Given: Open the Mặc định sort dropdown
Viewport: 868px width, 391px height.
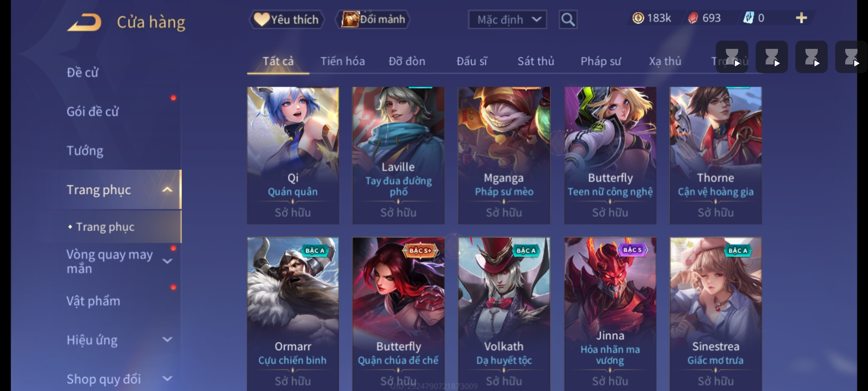Looking at the screenshot, I should (x=507, y=20).
